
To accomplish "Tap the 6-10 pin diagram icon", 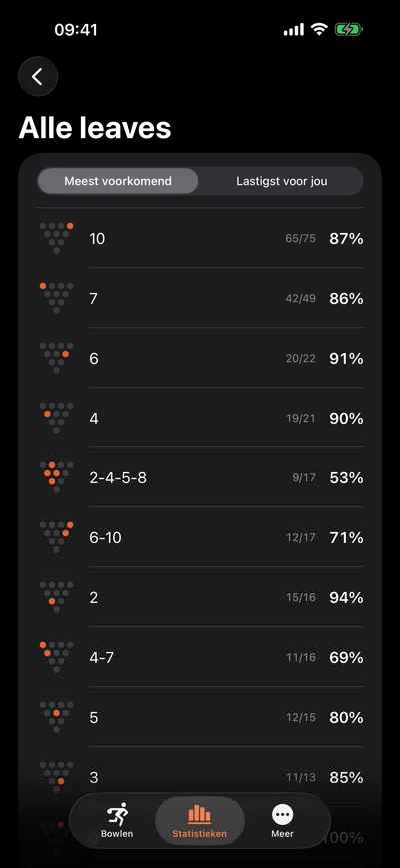I will click(x=57, y=537).
